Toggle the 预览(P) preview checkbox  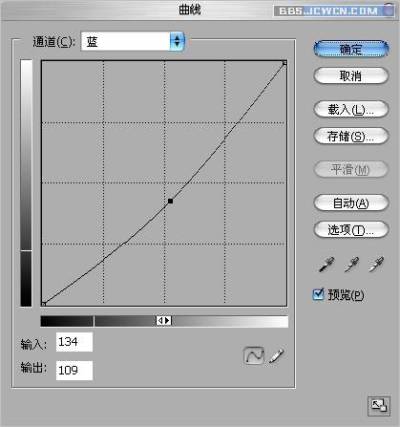click(318, 294)
